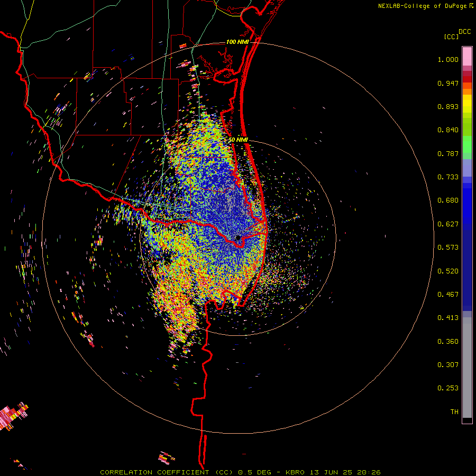Click the light pink swatch beside 1.000
This screenshot has height=476, width=476.
(467, 57)
